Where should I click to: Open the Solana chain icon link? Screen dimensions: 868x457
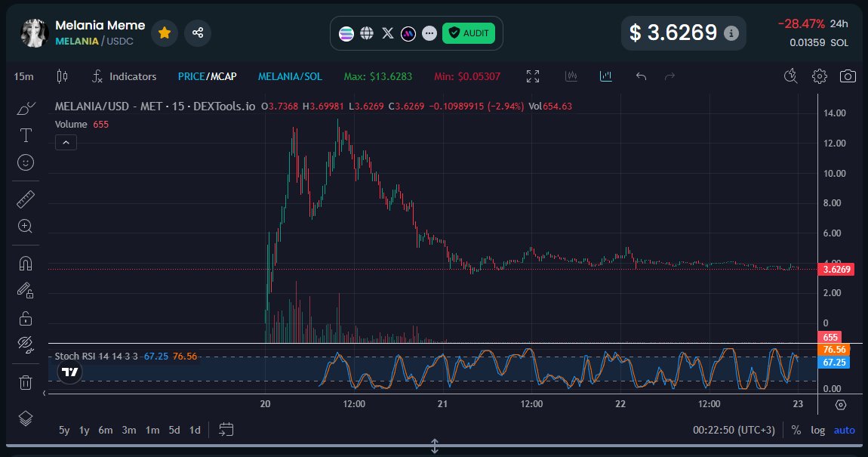tap(346, 34)
